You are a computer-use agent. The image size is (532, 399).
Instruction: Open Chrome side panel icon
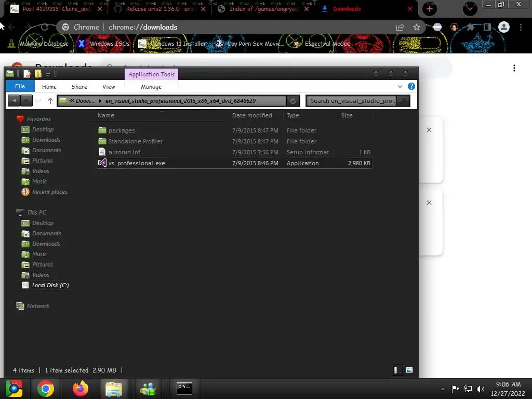pos(487,27)
